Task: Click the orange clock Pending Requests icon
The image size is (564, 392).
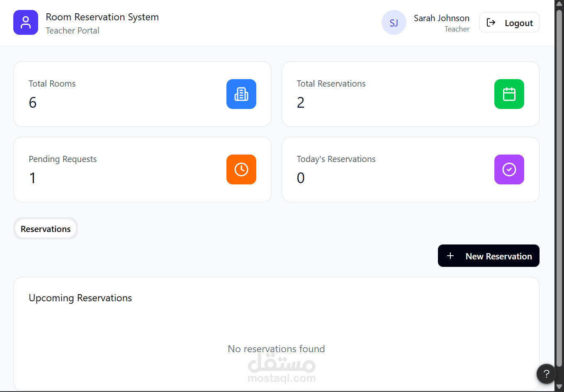Action: 241,169
